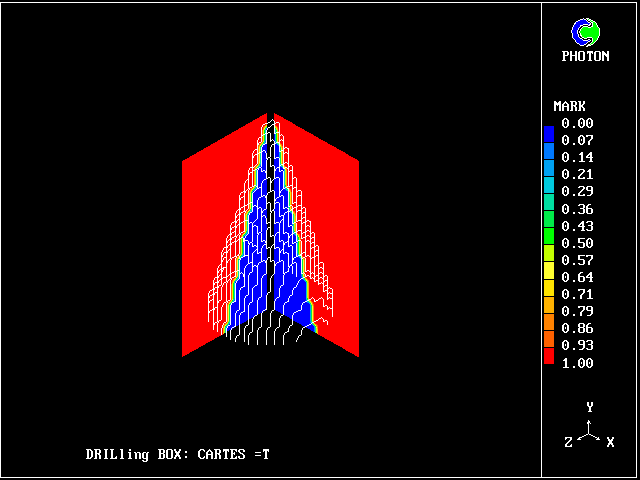Click the PHOTON text label under the logo
Viewport: 640px width, 480px height.
click(x=585, y=57)
